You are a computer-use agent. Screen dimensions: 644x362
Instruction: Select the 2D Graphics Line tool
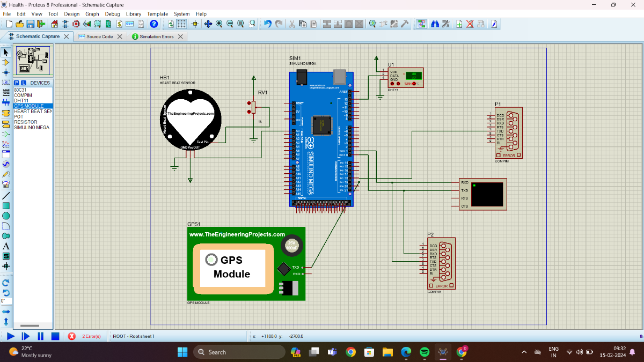tap(6, 195)
